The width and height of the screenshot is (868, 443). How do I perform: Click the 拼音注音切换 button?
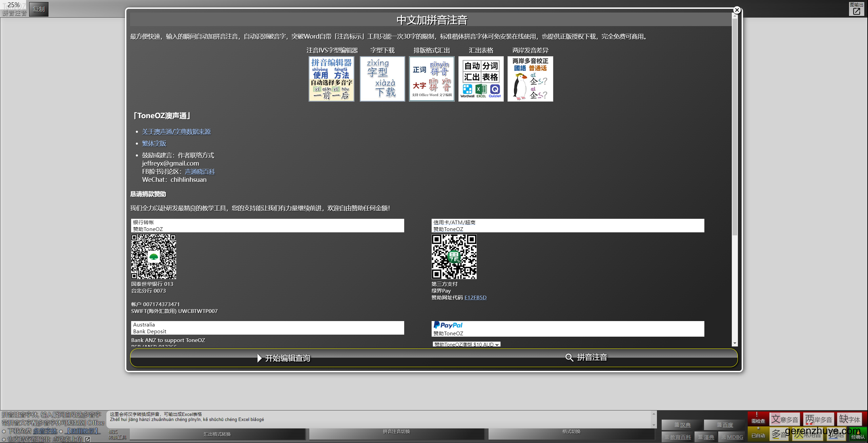point(396,434)
